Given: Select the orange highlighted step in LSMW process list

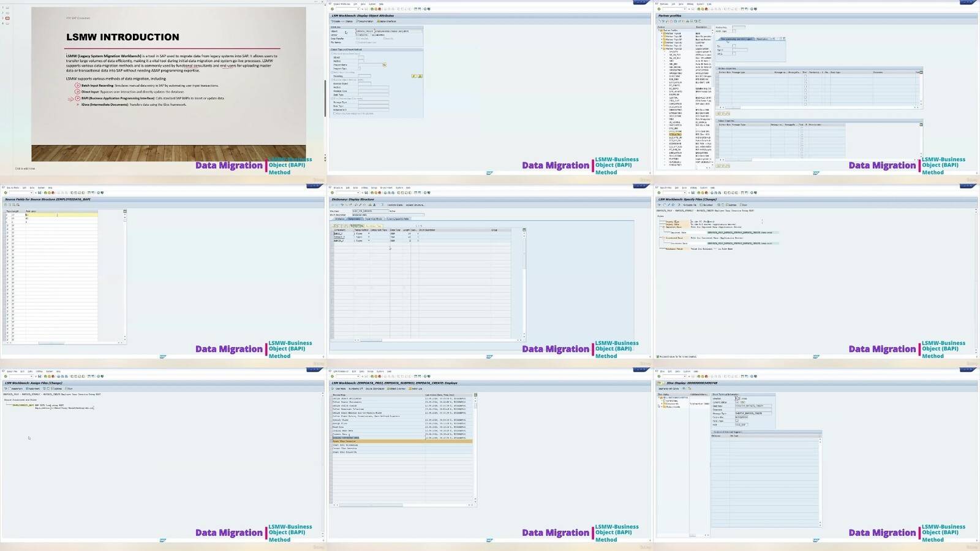Looking at the screenshot, I should [401, 441].
